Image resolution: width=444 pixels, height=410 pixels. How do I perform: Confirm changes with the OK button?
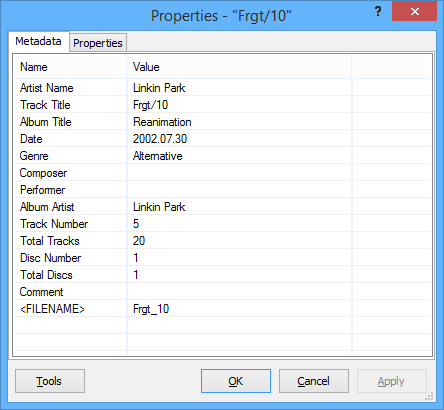(x=236, y=381)
